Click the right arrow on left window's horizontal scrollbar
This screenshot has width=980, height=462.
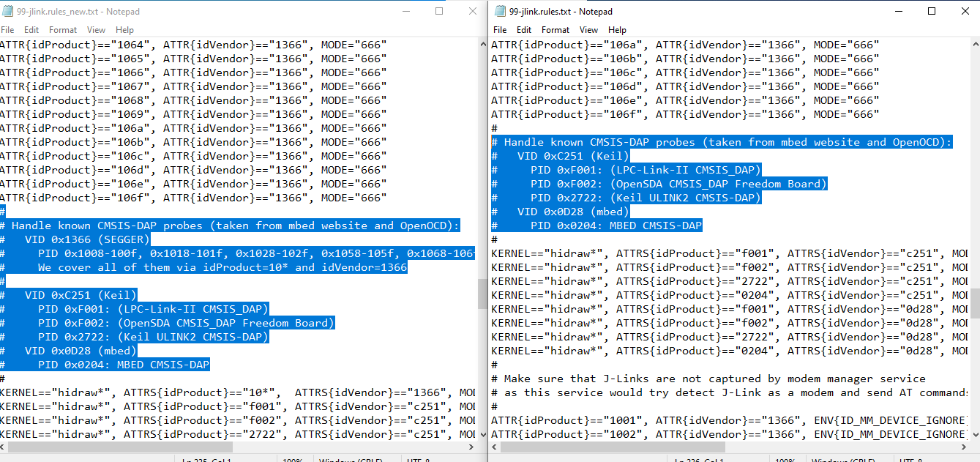point(473,447)
